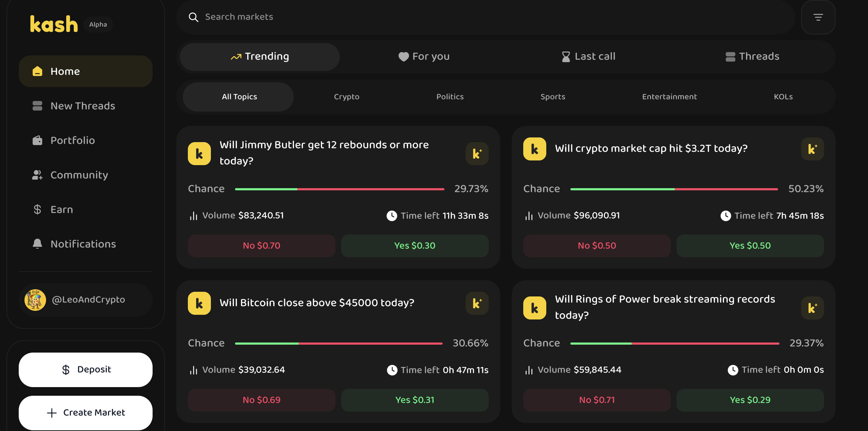This screenshot has height=431, width=868.
Task: Click the filter icon beside search bar
Action: [x=818, y=17]
